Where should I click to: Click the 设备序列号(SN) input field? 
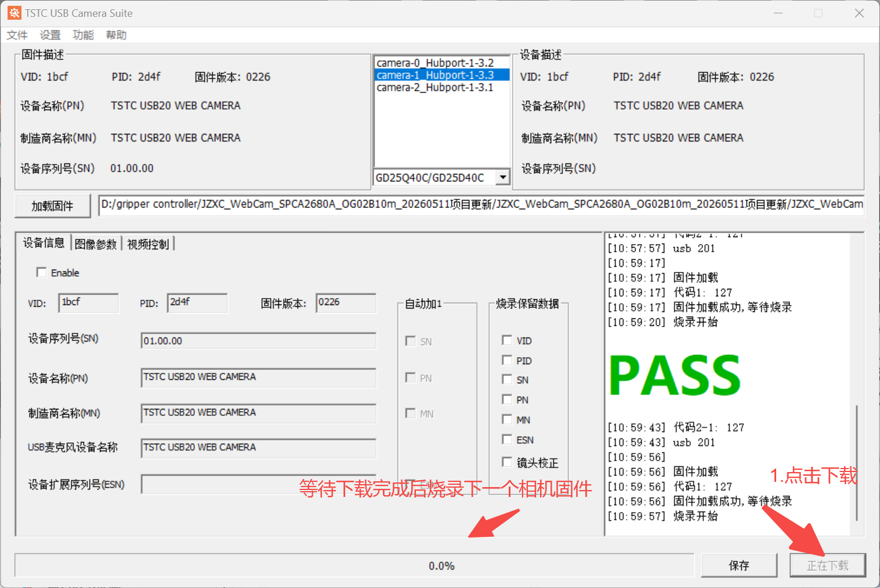(x=259, y=341)
